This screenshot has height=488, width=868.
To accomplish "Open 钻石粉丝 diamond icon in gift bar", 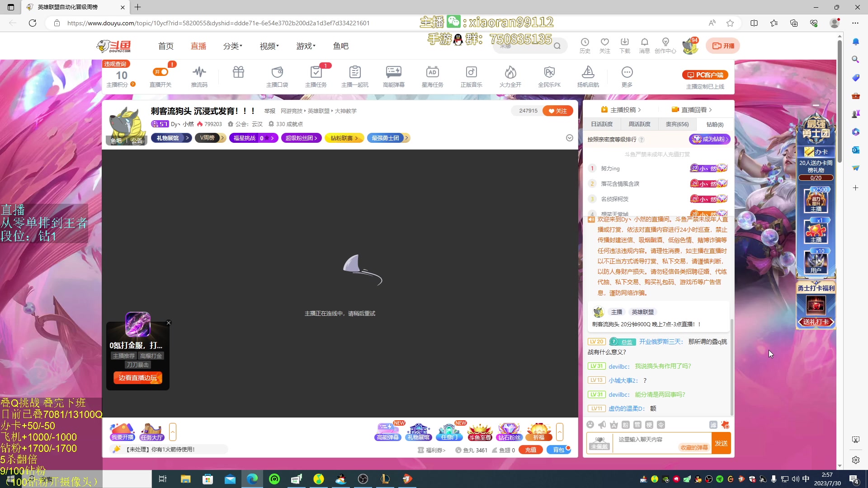I will (509, 432).
